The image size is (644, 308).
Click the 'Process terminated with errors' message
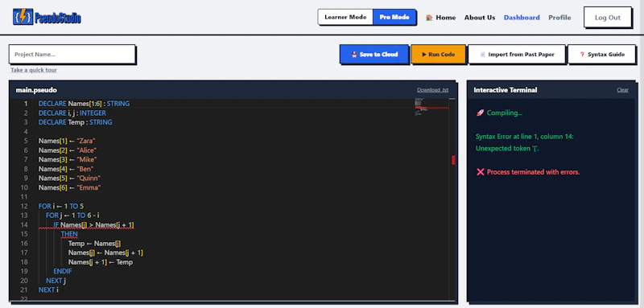533,172
